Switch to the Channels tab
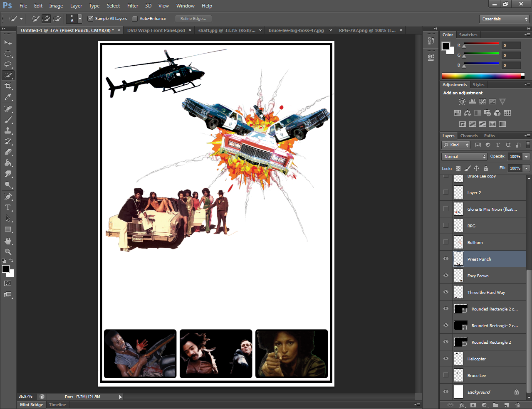 point(469,136)
